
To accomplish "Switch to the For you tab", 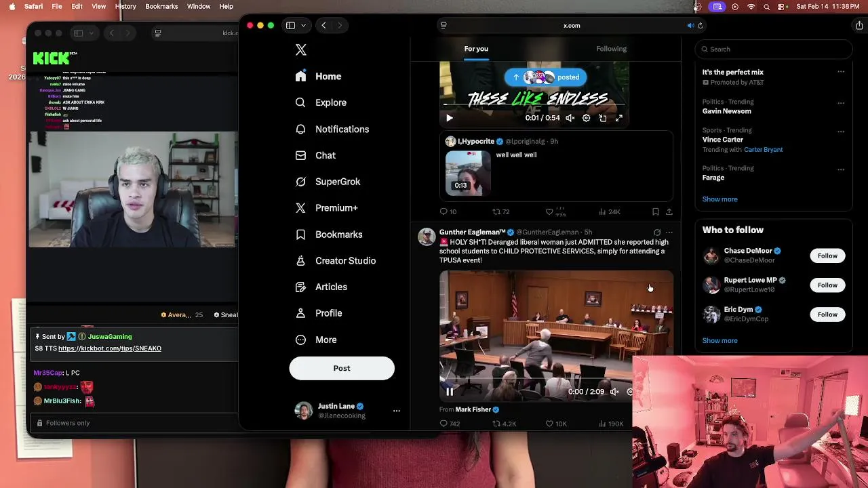I will coord(476,49).
